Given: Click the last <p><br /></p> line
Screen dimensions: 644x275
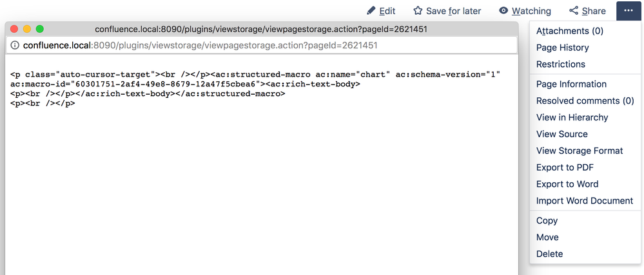Looking at the screenshot, I should [x=43, y=104].
